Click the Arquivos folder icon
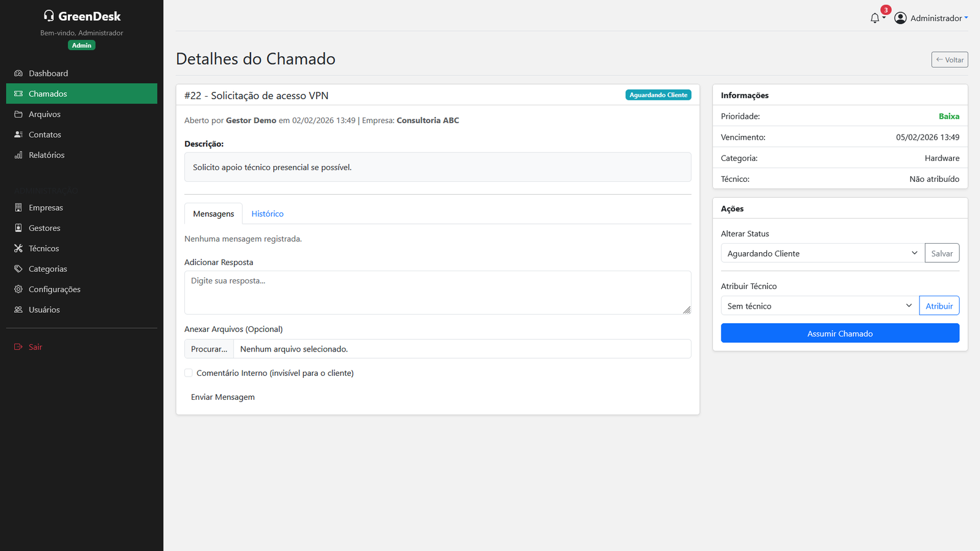 18,114
